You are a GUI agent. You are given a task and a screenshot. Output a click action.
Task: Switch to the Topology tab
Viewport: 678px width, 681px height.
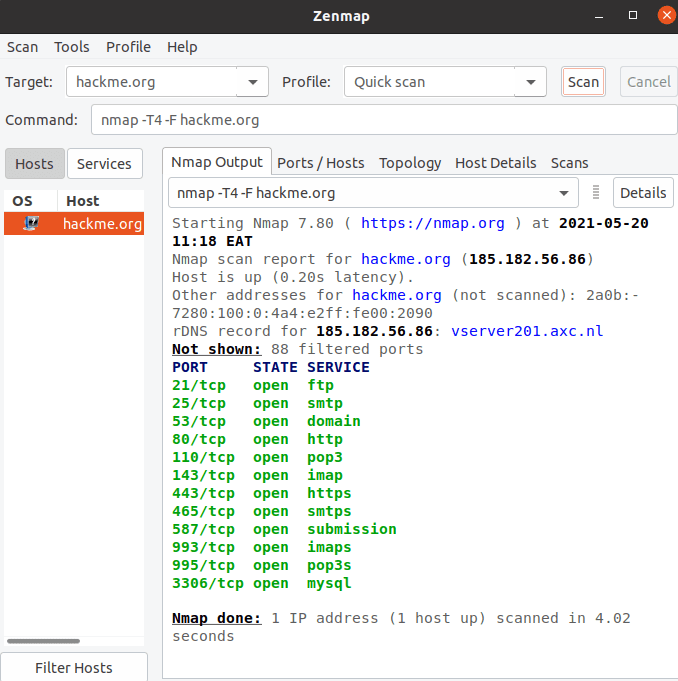click(410, 163)
